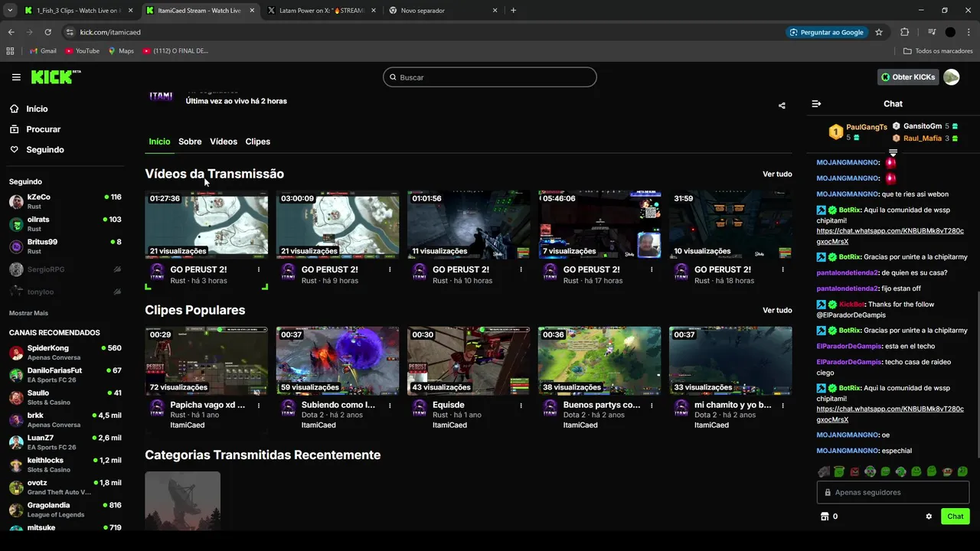Expand the gifter leaderboard with pull-down handle
This screenshot has height=551, width=980.
tap(893, 153)
